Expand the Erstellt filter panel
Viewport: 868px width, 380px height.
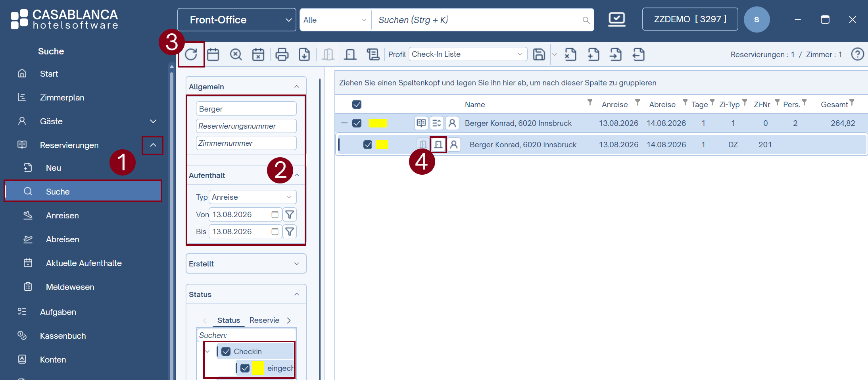coord(297,264)
